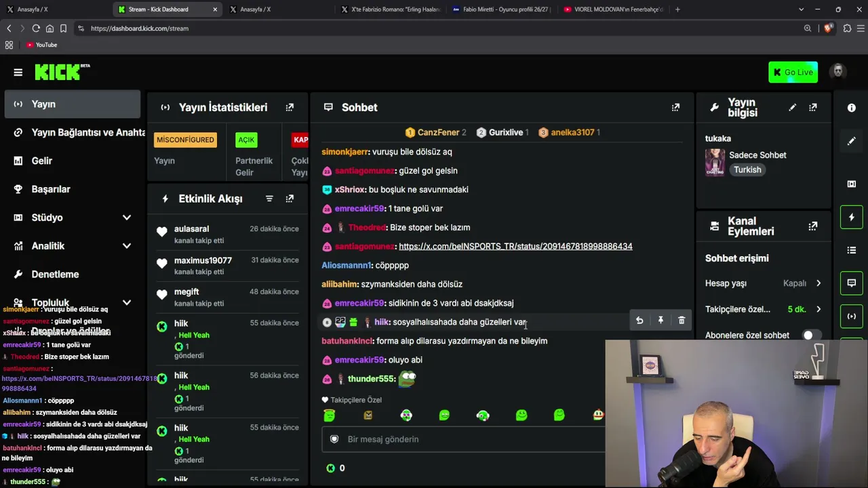The height and width of the screenshot is (488, 868).
Task: Select the headset green emote
Action: point(483,415)
